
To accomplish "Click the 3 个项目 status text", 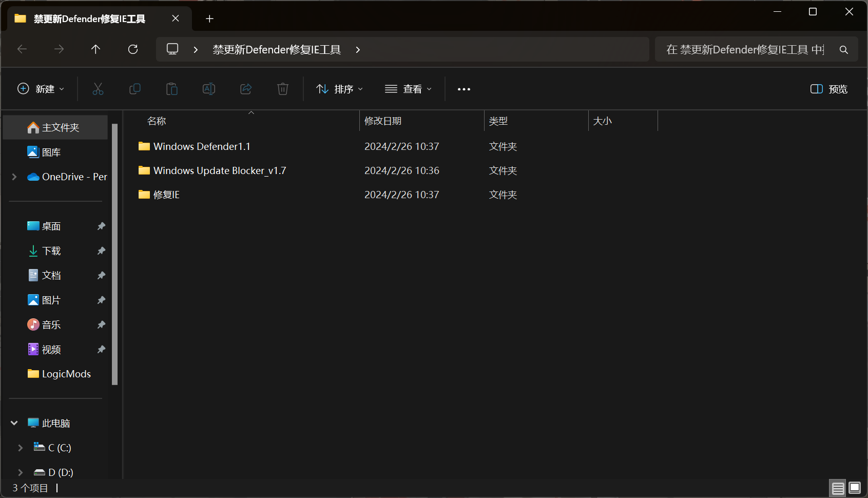I will (30, 488).
